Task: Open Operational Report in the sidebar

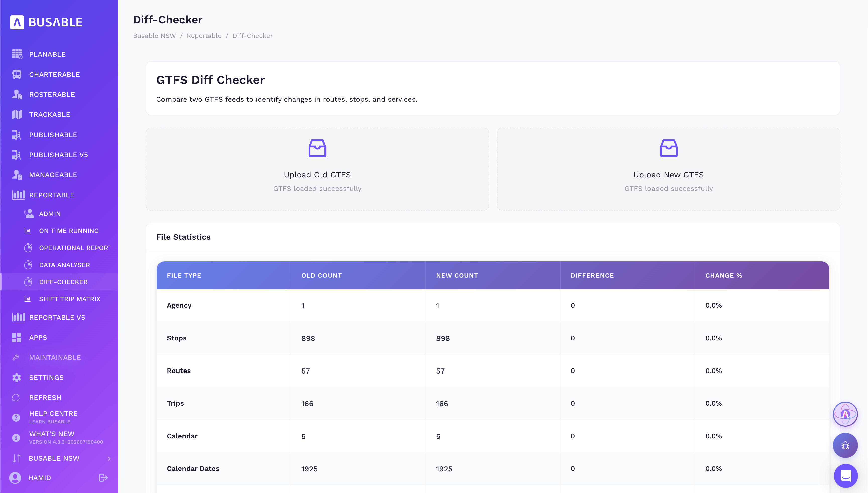Action: [x=59, y=248]
